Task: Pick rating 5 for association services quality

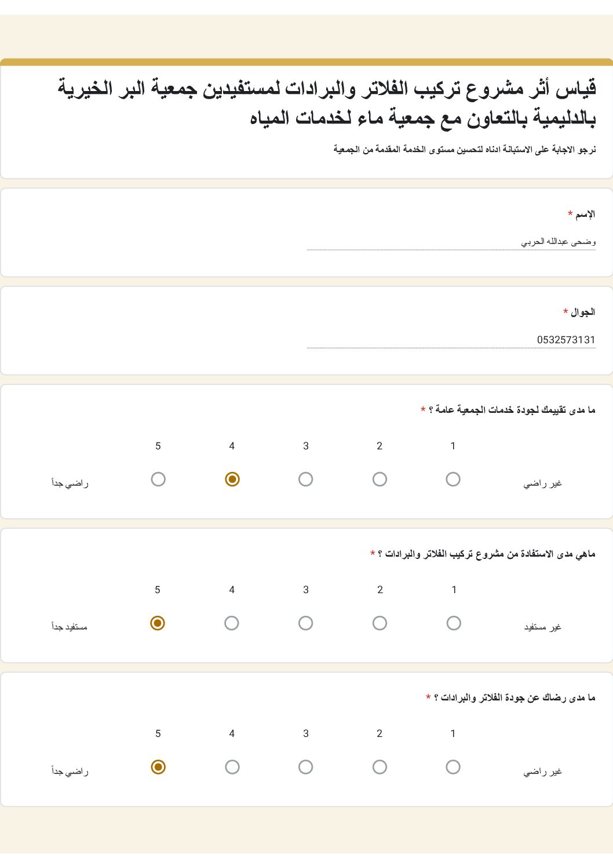Action: click(x=158, y=480)
